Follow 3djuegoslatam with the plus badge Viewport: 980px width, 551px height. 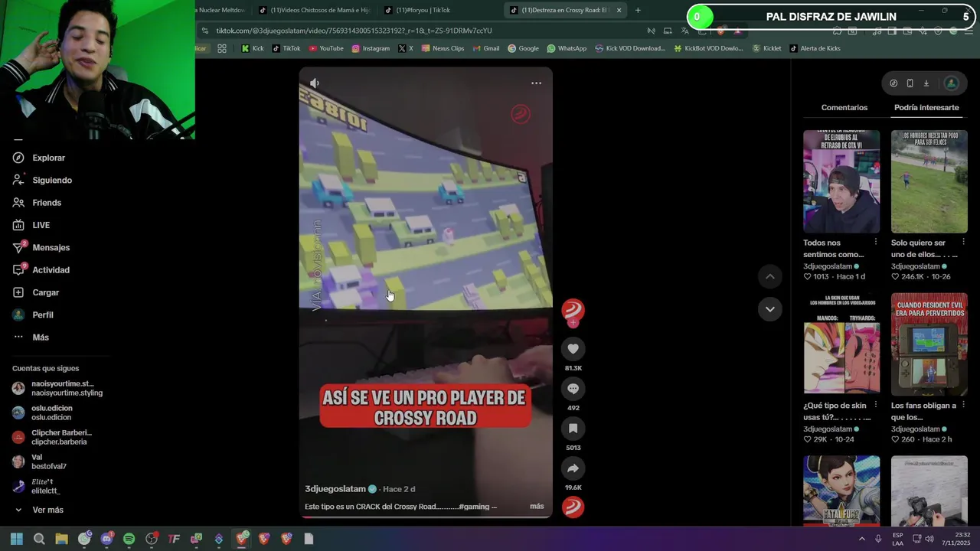pyautogui.click(x=573, y=323)
